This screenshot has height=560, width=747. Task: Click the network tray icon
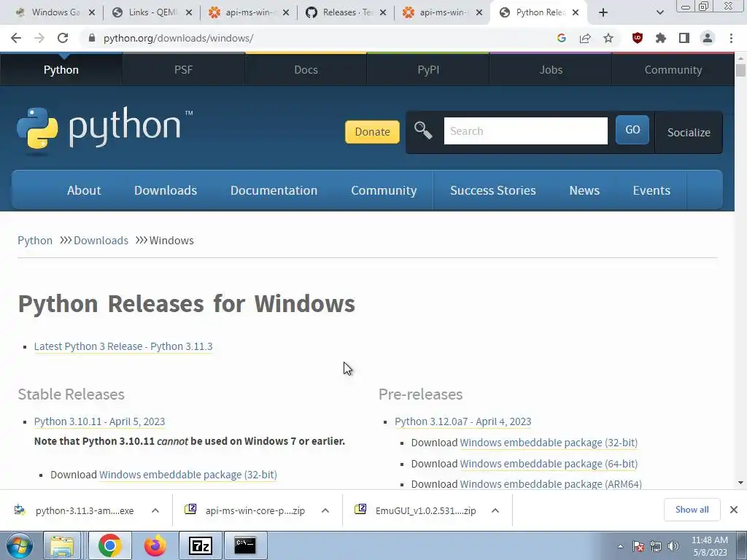[656, 546]
